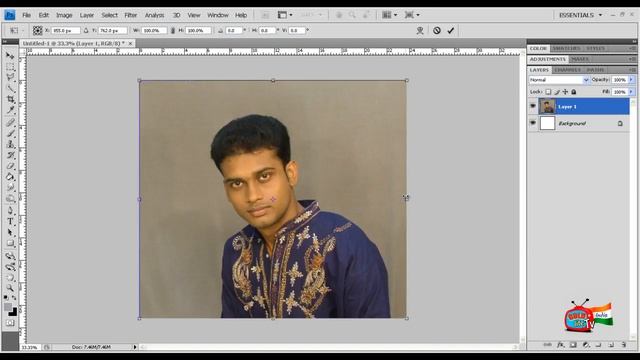
Task: Select the Magic Wand tool
Action: [x=10, y=88]
